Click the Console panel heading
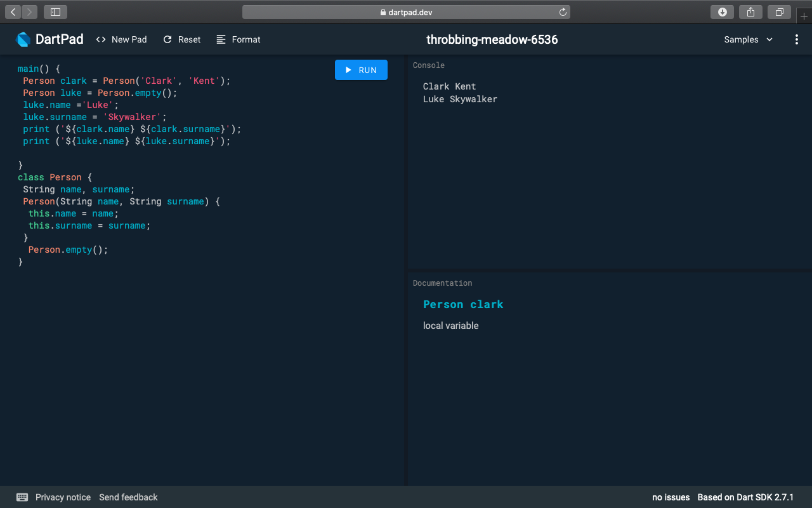This screenshot has width=812, height=508. tap(429, 65)
